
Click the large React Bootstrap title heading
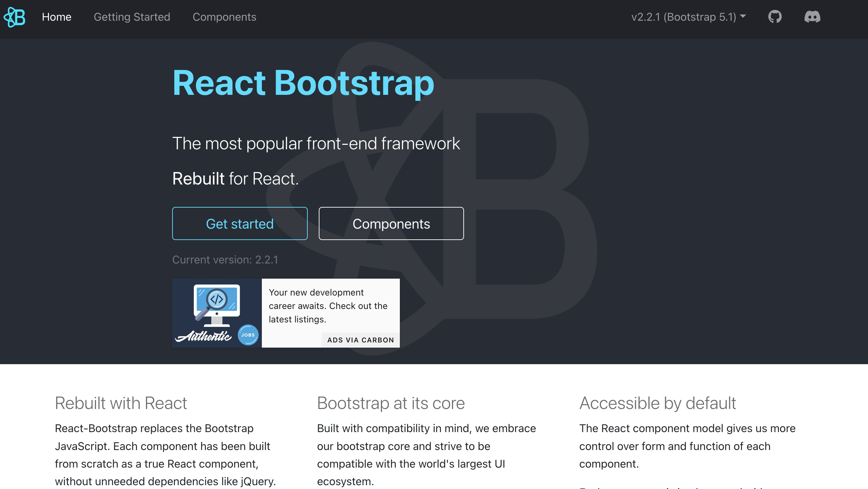(303, 83)
